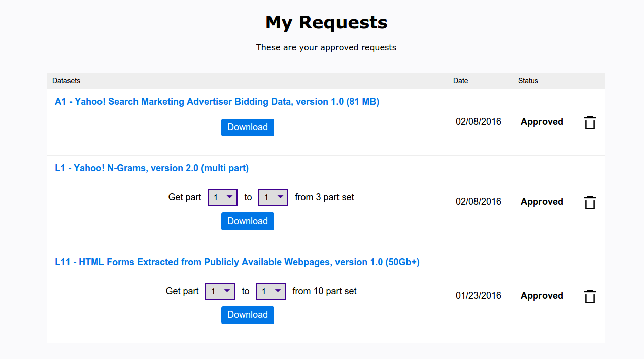Click the 02/08/2016 date in L1 row
644x359 pixels.
(x=479, y=202)
